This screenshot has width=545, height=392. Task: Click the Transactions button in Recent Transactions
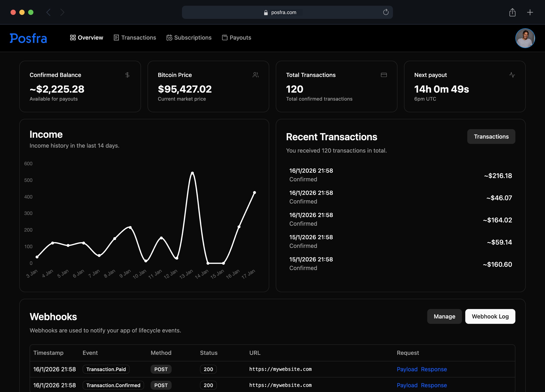click(x=491, y=136)
